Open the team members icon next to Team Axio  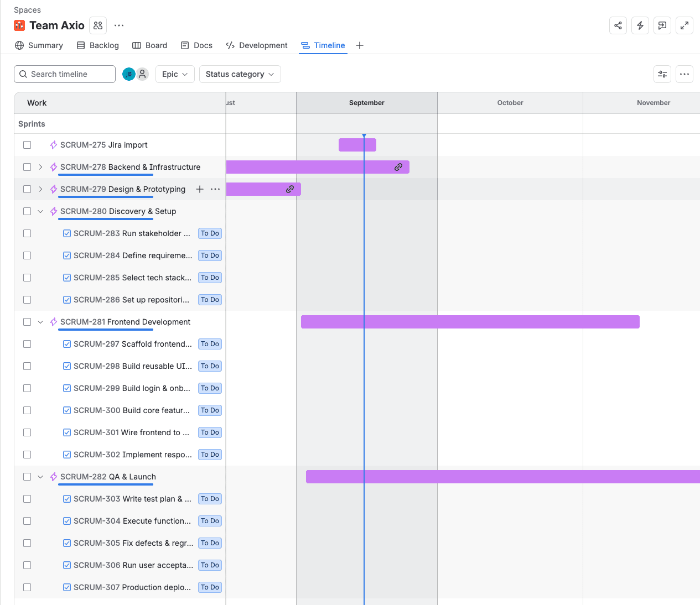pos(98,25)
